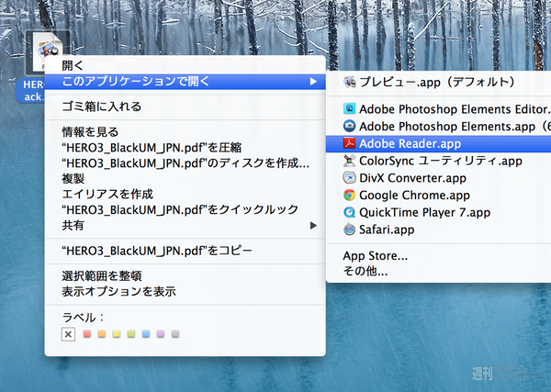The width and height of the screenshot is (551, 392).
Task: Apply the yellow label color
Action: [117, 333]
